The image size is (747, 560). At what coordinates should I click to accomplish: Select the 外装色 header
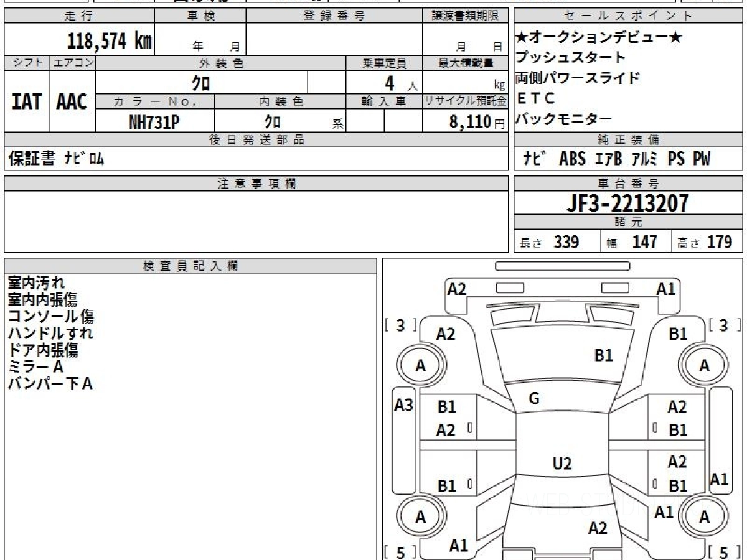[x=221, y=63]
